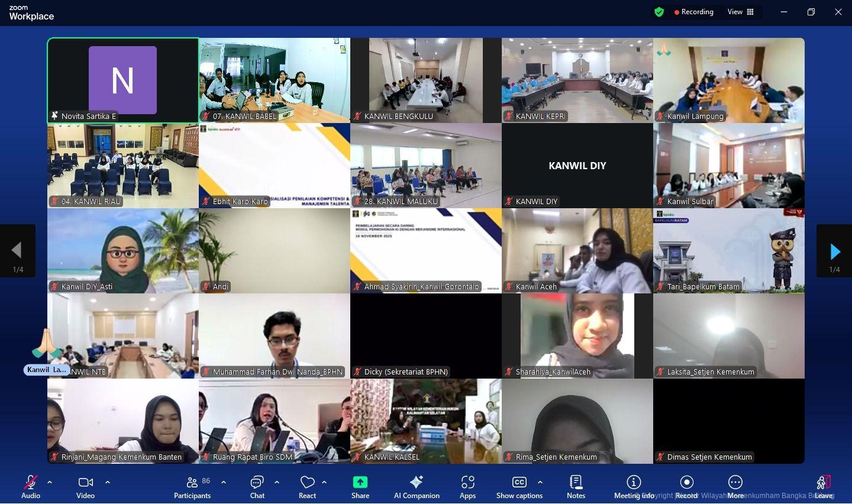Screen dimensions: 852x504
Task: Open the Apps panel
Action: [467, 487]
